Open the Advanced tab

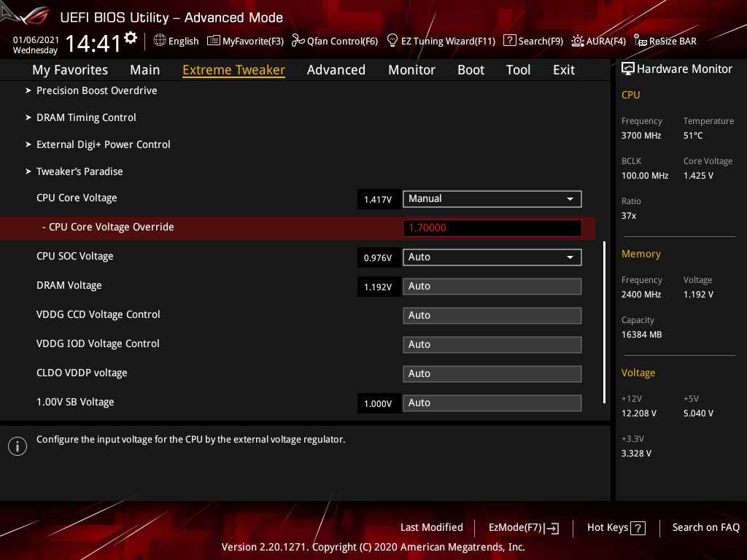(x=336, y=70)
